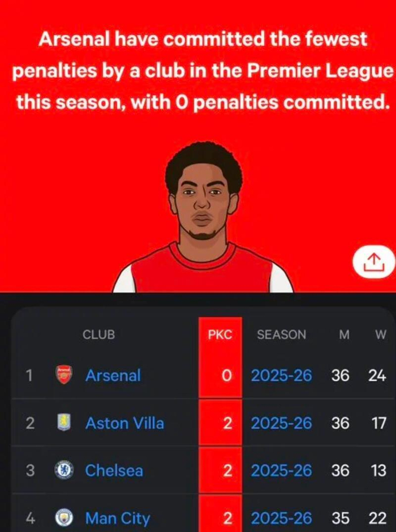Viewport: 396px width, 532px height.
Task: Open Arsenal's 2025-26 season link
Action: coord(281,376)
